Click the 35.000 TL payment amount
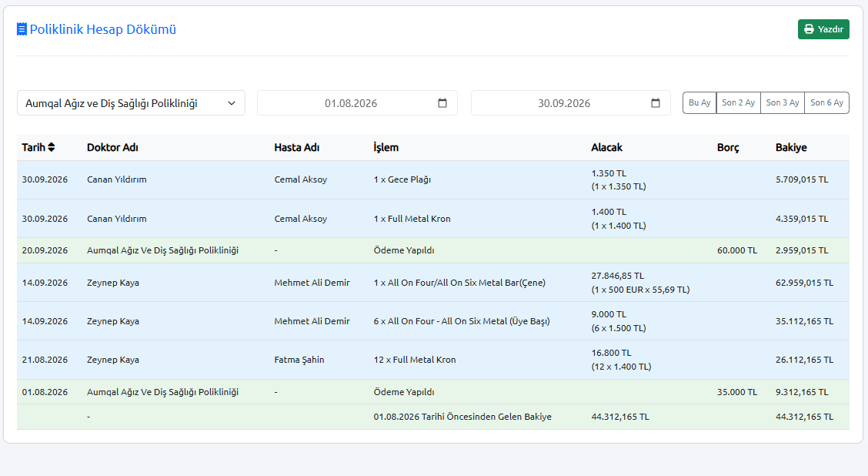 click(737, 392)
